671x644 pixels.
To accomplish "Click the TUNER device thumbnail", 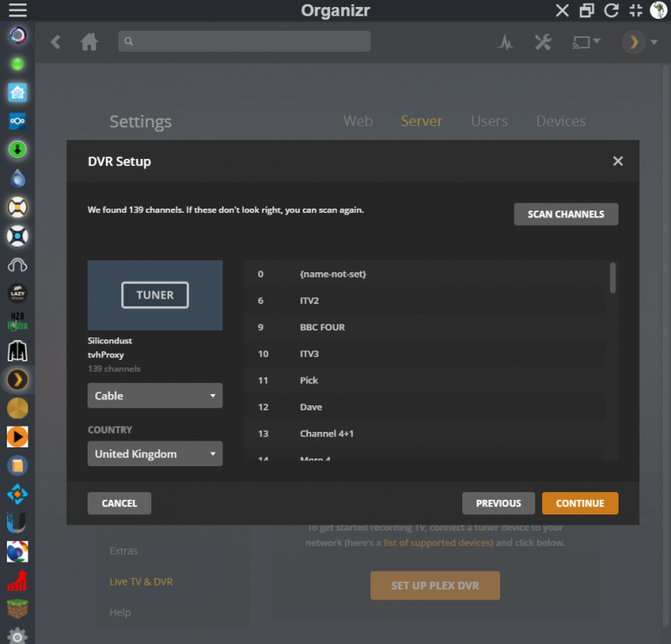I will [x=155, y=295].
